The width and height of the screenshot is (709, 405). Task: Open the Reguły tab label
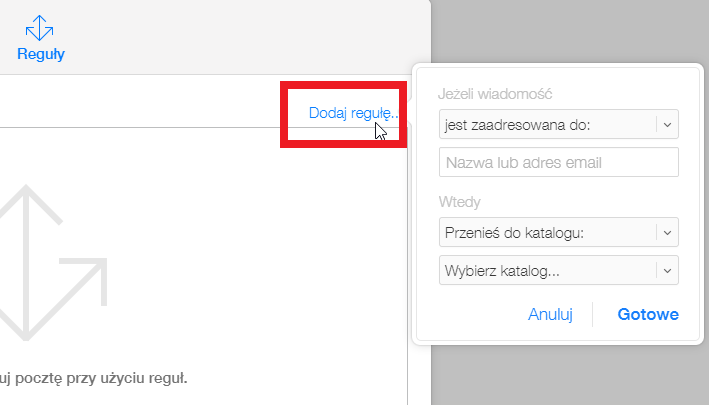click(41, 54)
